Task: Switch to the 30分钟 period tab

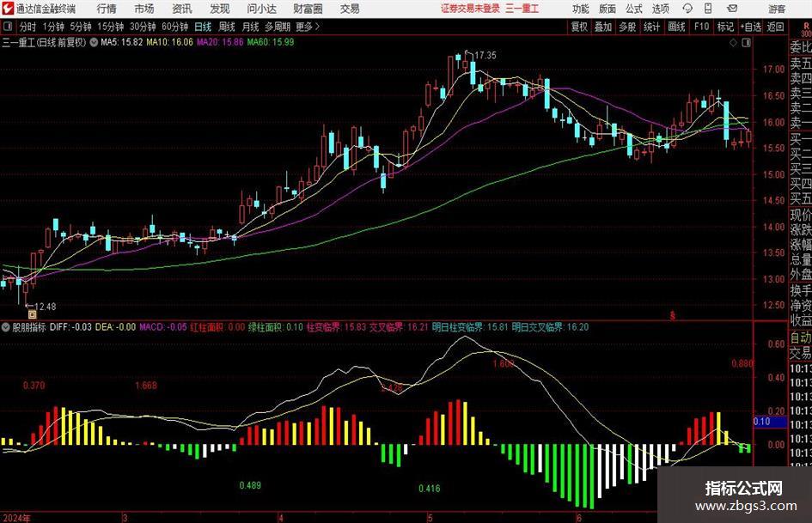Action: pyautogui.click(x=143, y=27)
